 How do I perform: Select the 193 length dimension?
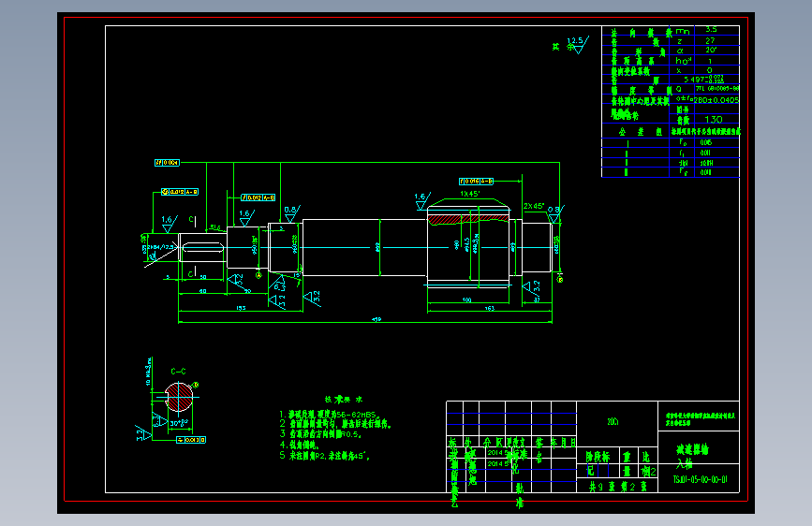click(x=241, y=308)
